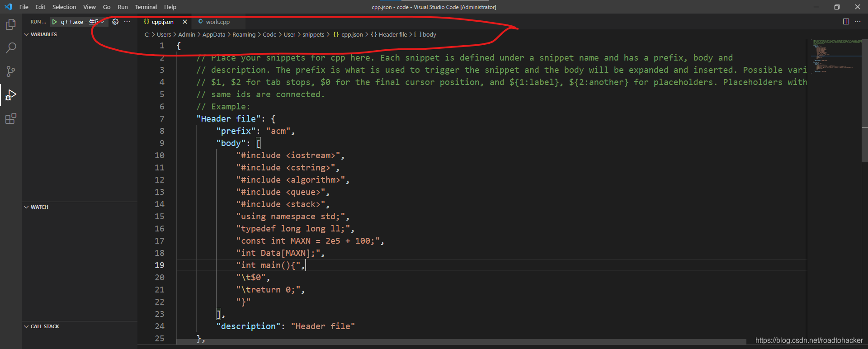The image size is (868, 349).
Task: Switch to the work.cpp tab
Action: (217, 22)
